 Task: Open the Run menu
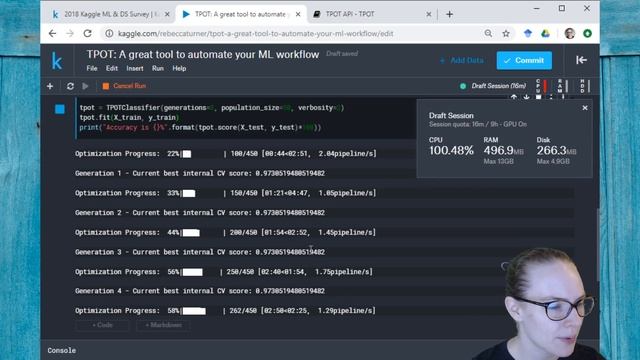click(158, 69)
